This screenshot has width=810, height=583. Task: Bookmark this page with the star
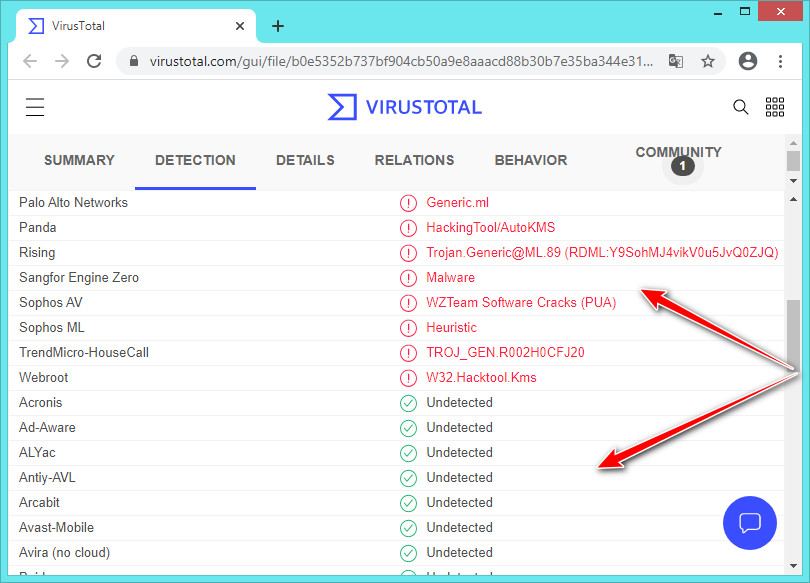click(708, 61)
